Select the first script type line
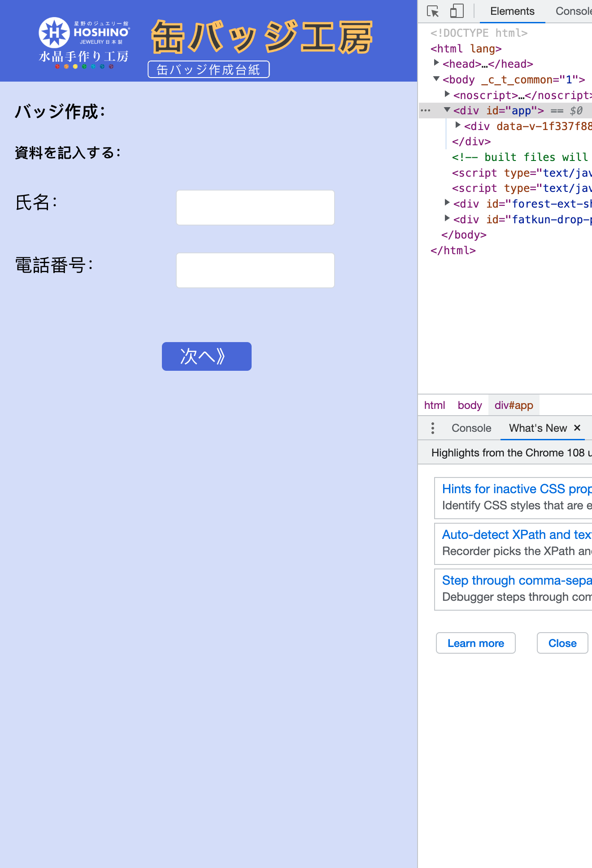Image resolution: width=592 pixels, height=868 pixels. [x=522, y=173]
